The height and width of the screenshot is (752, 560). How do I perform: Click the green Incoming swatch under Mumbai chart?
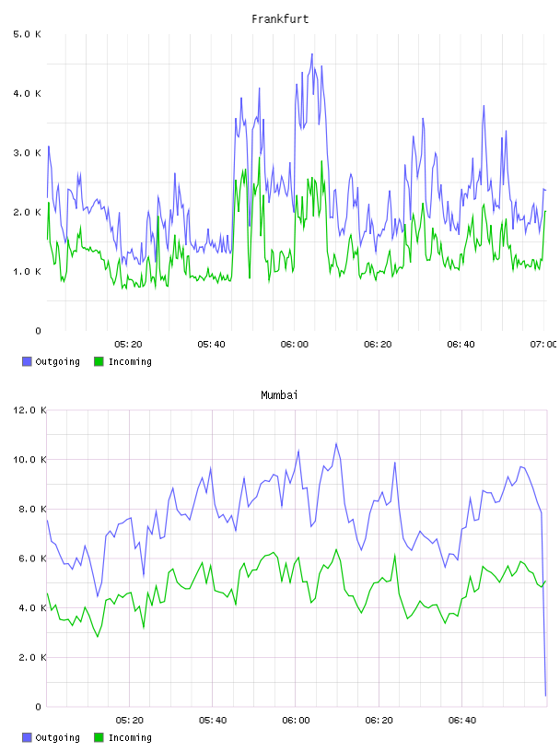tap(99, 737)
